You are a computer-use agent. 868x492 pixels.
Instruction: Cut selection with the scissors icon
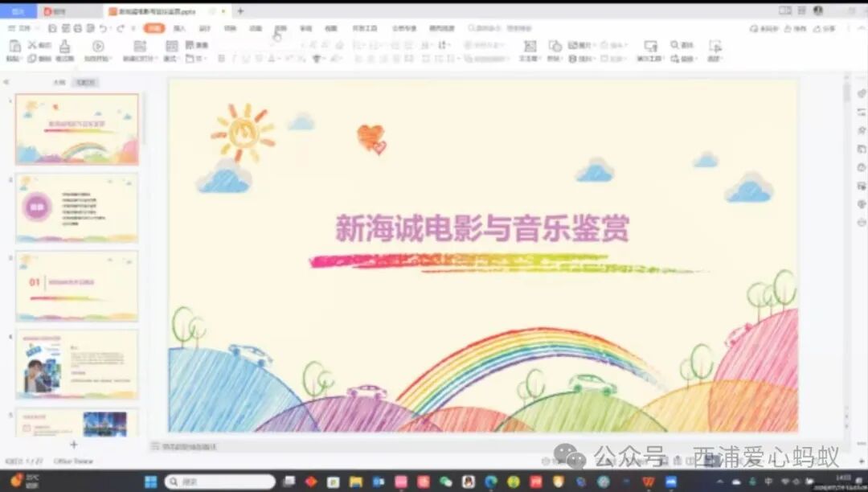pyautogui.click(x=32, y=45)
